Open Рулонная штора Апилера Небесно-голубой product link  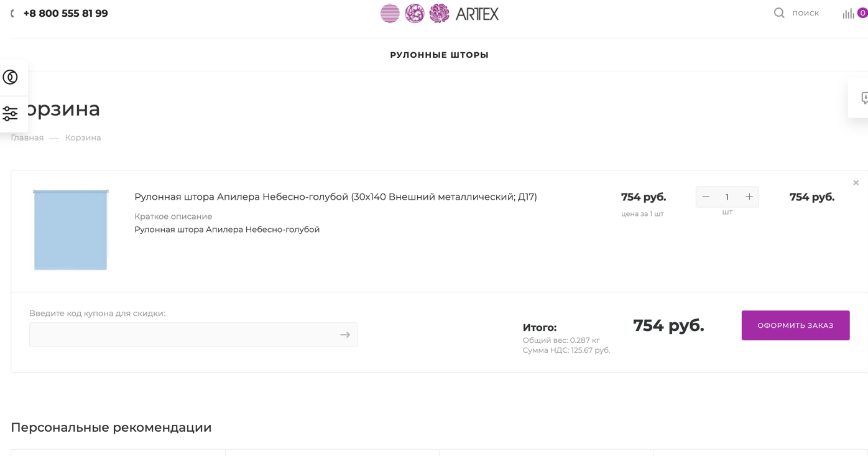[336, 197]
